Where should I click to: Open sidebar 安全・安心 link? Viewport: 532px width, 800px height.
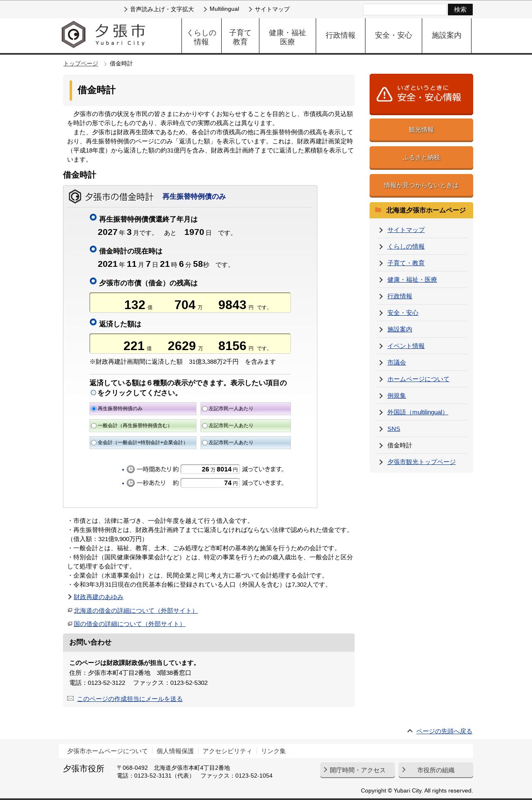(x=403, y=313)
